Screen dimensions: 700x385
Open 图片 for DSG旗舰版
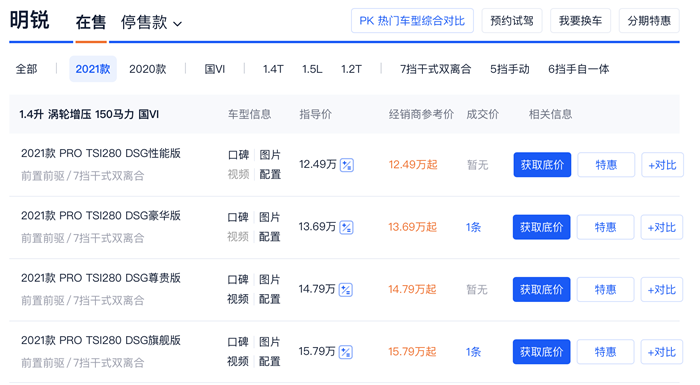click(270, 342)
